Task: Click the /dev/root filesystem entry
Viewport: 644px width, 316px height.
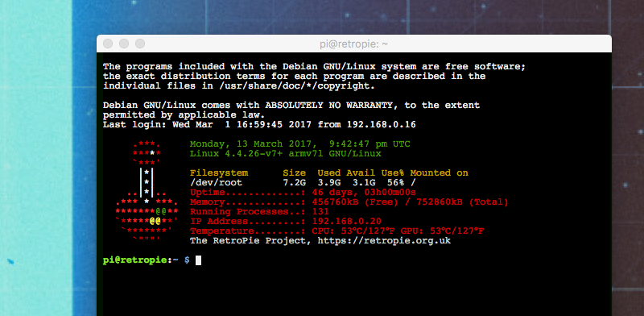Action: point(216,183)
